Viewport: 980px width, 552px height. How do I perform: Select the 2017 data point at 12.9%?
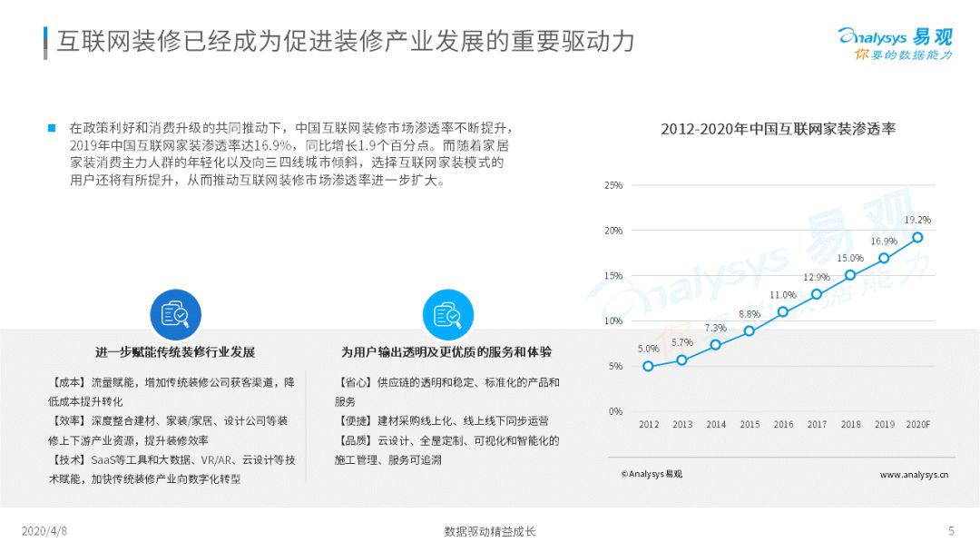point(817,294)
